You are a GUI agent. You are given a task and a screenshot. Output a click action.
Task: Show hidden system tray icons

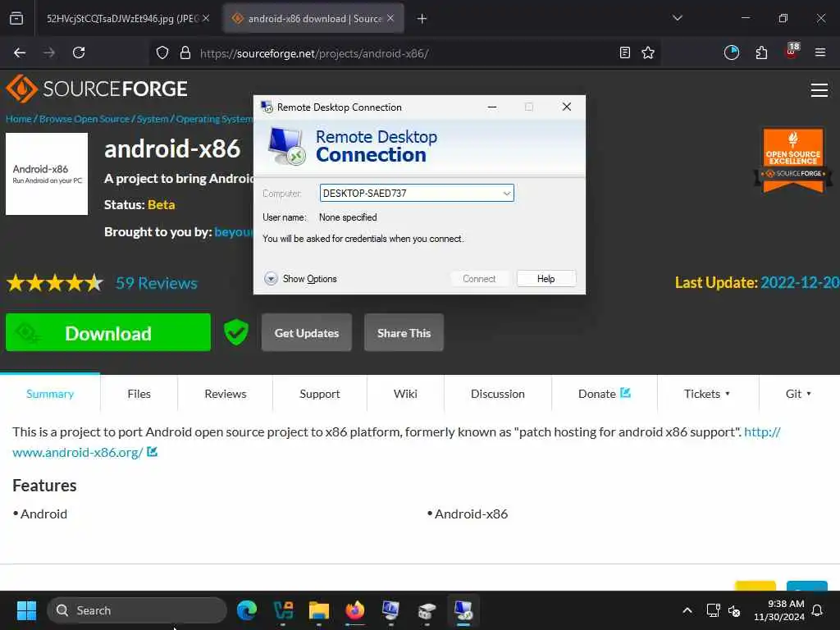pos(687,610)
